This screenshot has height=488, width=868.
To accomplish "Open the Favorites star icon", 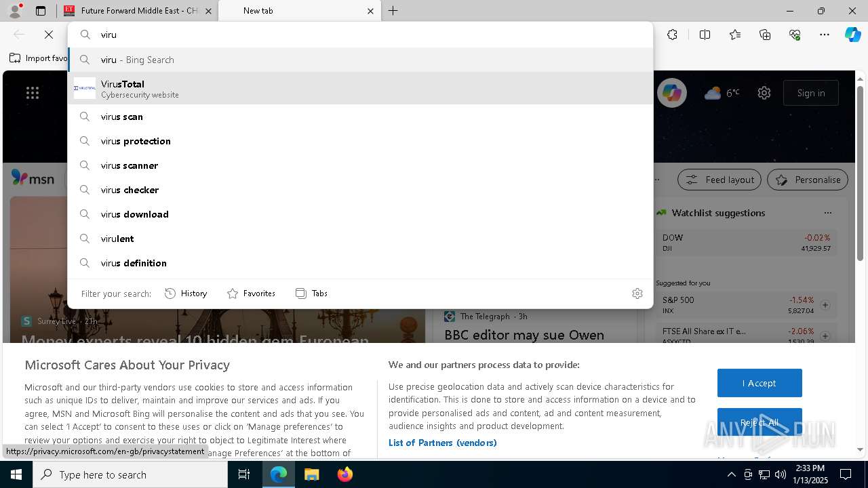I will tap(735, 35).
